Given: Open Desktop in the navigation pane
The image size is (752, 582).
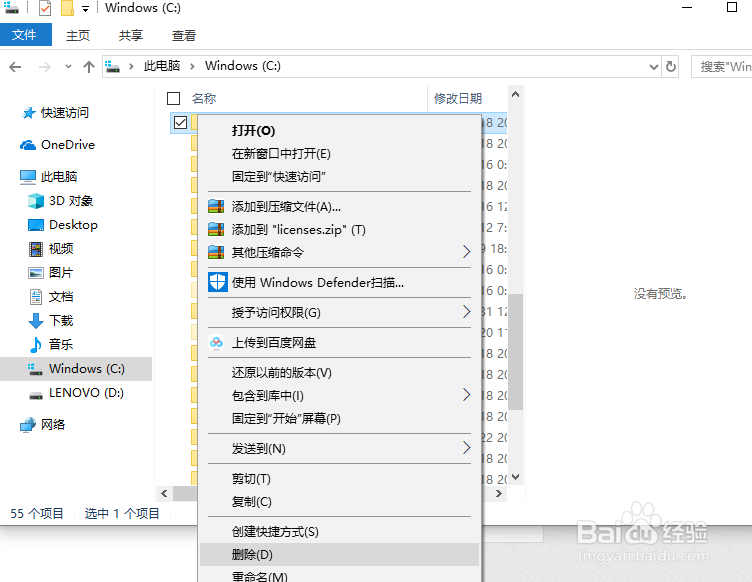Looking at the screenshot, I should click(62, 225).
